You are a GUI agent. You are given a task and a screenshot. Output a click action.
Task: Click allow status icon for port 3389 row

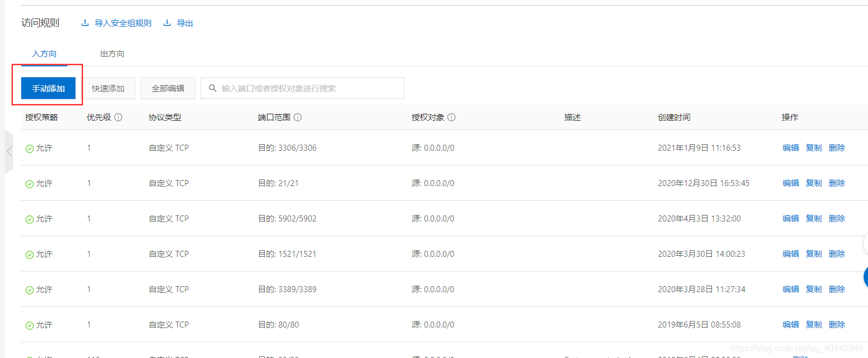click(29, 290)
